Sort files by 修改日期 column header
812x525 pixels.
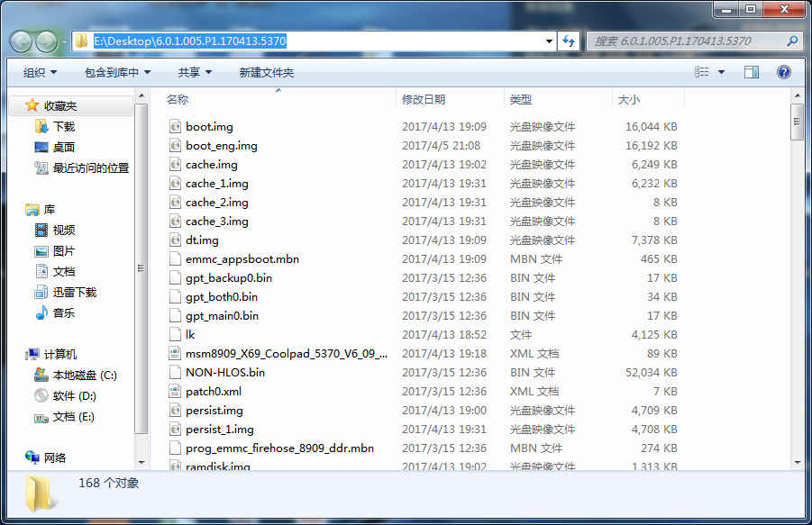point(424,99)
